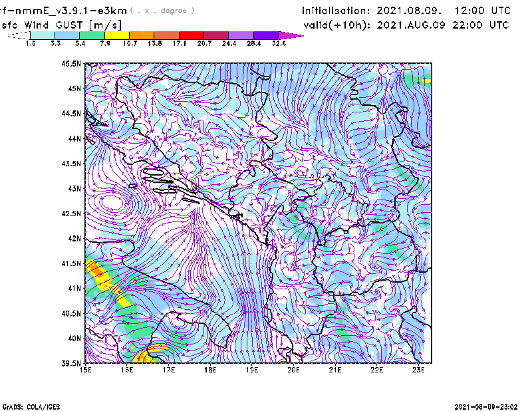Click the colorbar value label 3.3
The image size is (532, 411).
point(55,43)
